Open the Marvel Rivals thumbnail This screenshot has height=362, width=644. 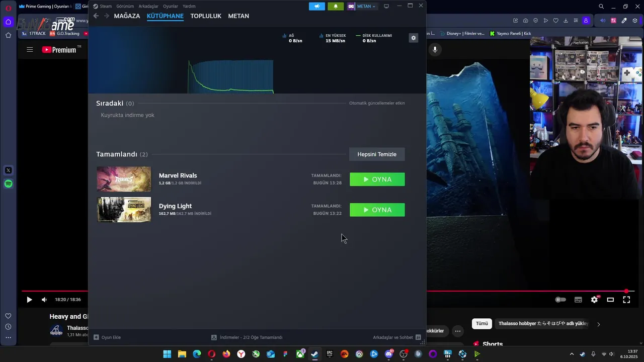[124, 179]
